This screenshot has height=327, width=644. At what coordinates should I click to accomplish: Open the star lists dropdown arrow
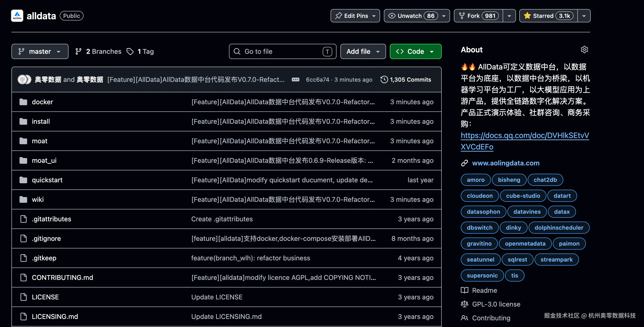[x=584, y=16]
